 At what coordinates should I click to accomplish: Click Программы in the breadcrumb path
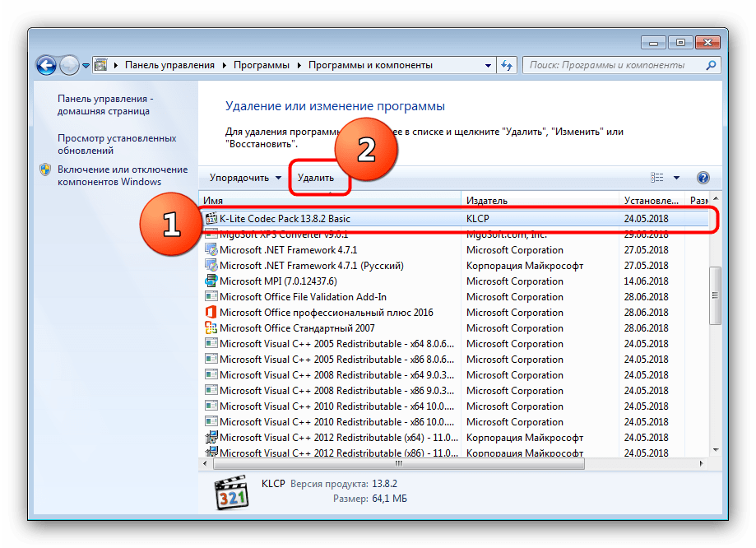(x=260, y=65)
